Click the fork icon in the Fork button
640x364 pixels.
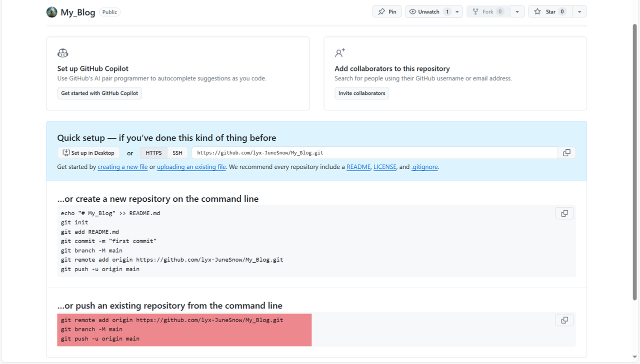(x=475, y=11)
